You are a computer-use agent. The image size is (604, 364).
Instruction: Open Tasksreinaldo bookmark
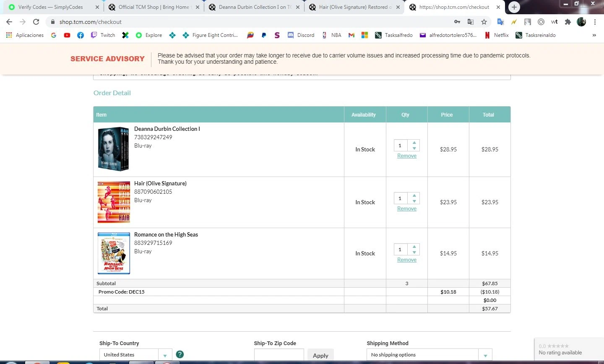536,35
